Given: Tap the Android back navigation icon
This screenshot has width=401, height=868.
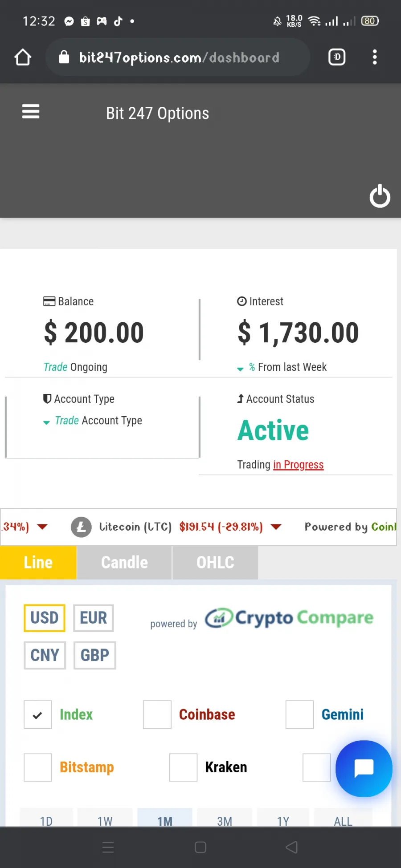Looking at the screenshot, I should point(291,847).
